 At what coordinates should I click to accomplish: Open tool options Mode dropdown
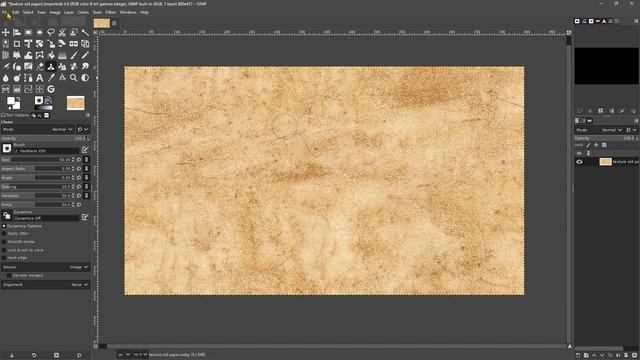[x=38, y=129]
